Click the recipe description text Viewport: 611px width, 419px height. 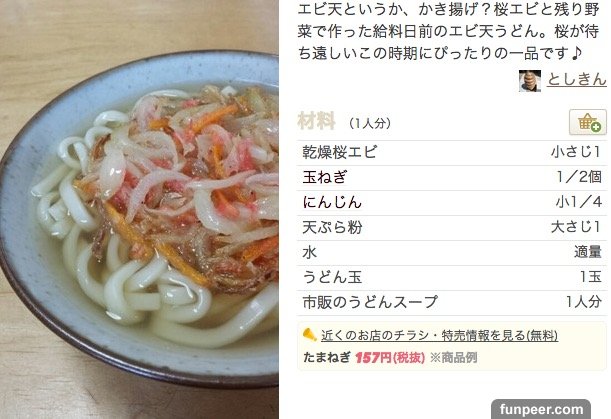point(448,31)
